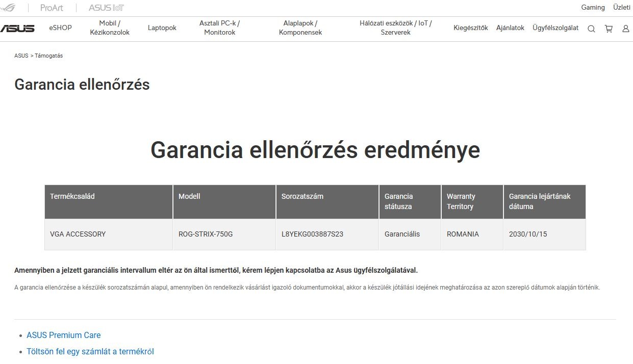This screenshot has height=364, width=633.
Task: Open Hálózati eszközök / IoT / Szerverek menu
Action: [x=396, y=28]
